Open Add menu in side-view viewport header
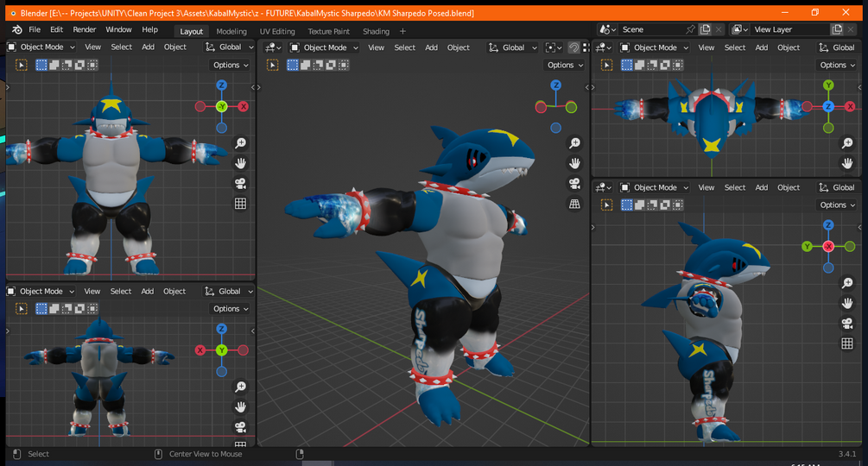This screenshot has width=868, height=466. pos(761,187)
